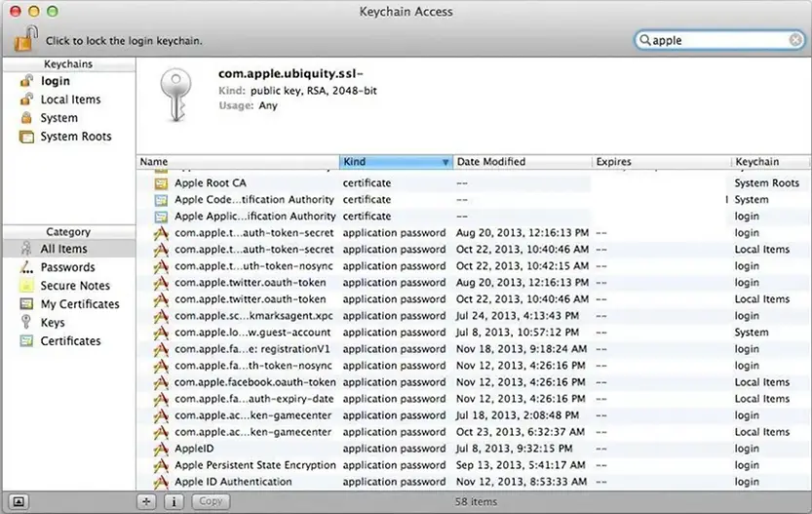The image size is (812, 514).
Task: Click the Apple ID Authentication row icon
Action: pyautogui.click(x=161, y=482)
